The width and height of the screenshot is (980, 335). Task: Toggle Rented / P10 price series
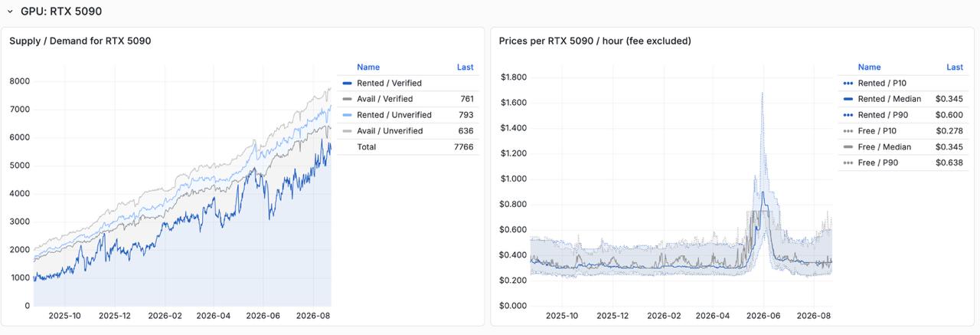coord(882,83)
